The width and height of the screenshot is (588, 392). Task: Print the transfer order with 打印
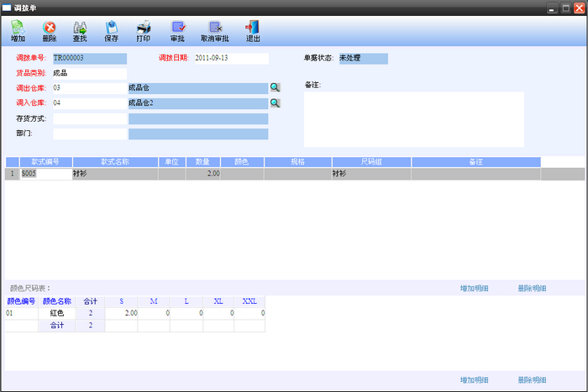(144, 31)
